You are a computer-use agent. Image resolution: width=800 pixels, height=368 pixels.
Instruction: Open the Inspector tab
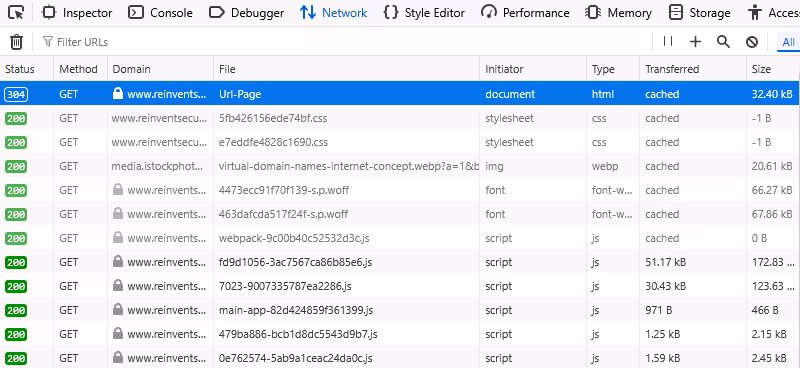77,13
